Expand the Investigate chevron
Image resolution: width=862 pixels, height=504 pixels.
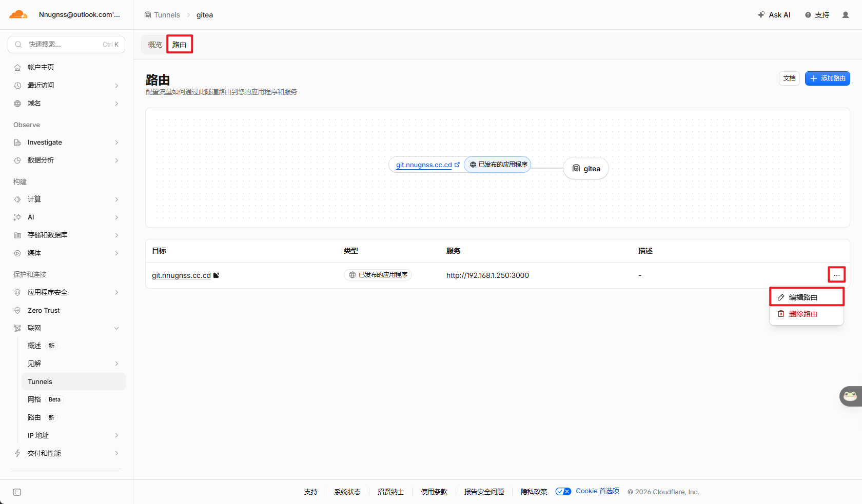coord(116,143)
